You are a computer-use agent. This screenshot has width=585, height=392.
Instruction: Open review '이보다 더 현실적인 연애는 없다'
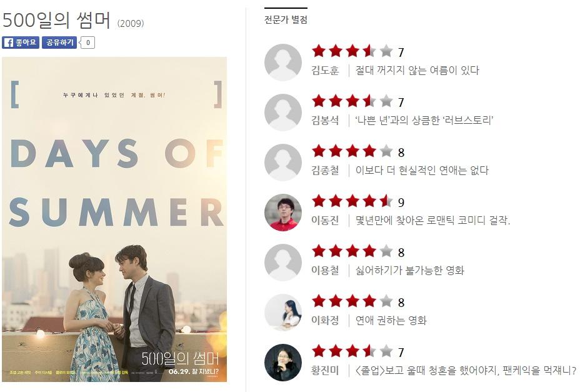422,170
